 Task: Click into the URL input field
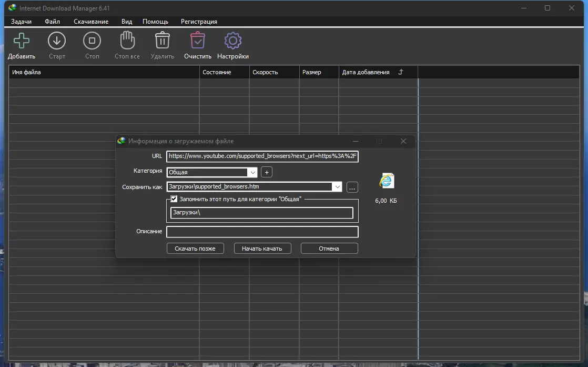click(x=262, y=156)
